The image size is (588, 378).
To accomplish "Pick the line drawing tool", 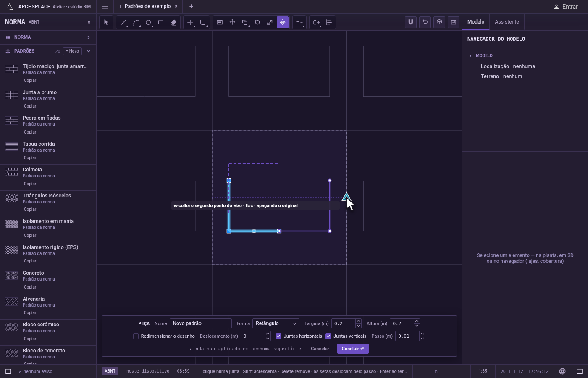I will tap(123, 22).
